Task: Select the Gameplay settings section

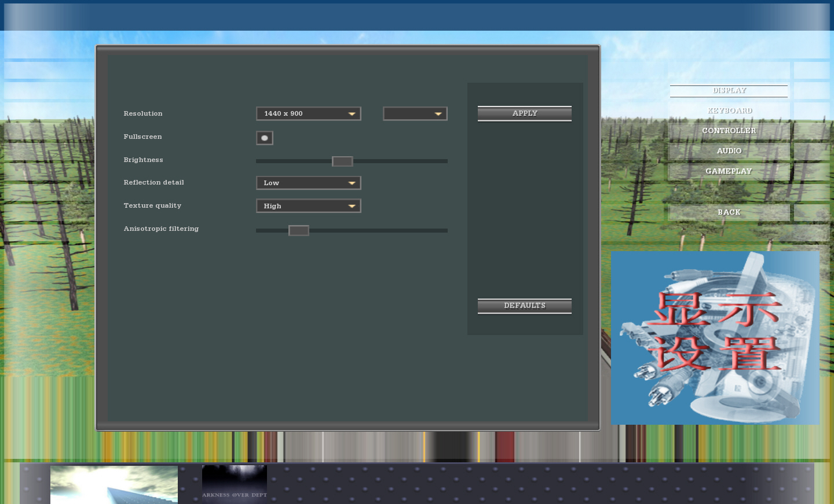Action: pos(729,171)
